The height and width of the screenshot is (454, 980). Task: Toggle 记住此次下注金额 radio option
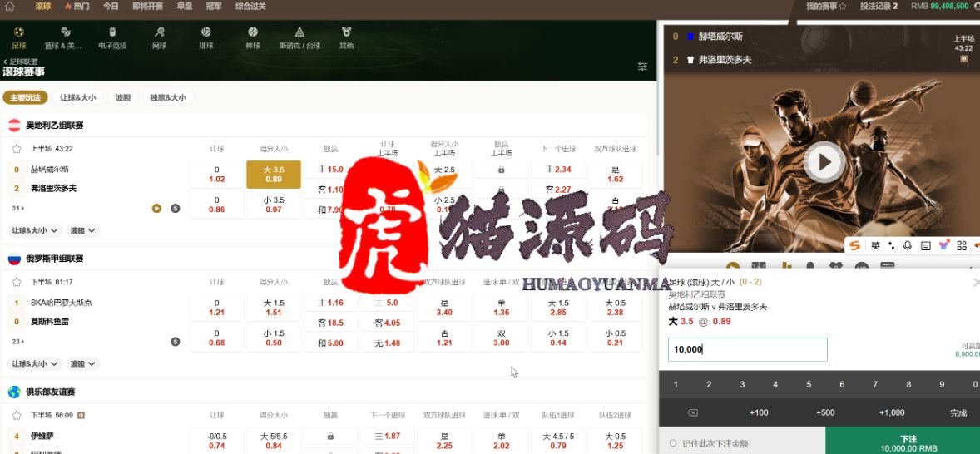[673, 443]
